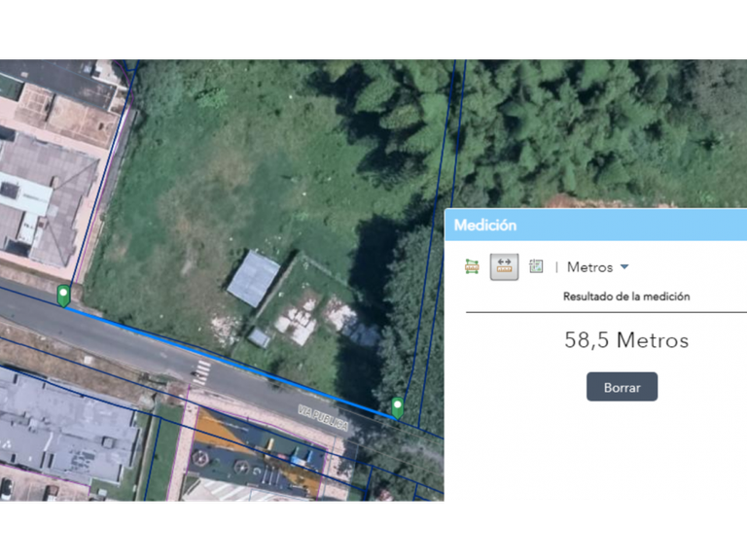Click the pedestrian crosswalk on the road

[201, 372]
